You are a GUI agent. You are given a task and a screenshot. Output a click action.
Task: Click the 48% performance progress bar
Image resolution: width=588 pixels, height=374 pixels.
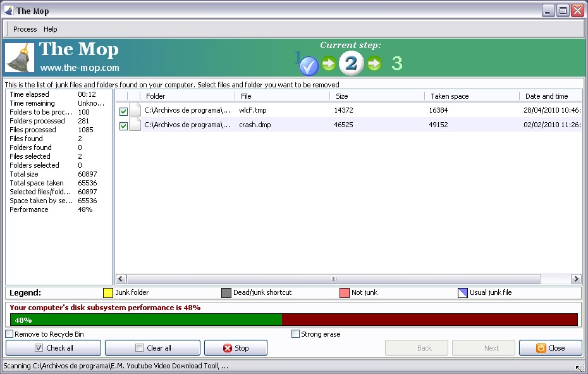[294, 320]
